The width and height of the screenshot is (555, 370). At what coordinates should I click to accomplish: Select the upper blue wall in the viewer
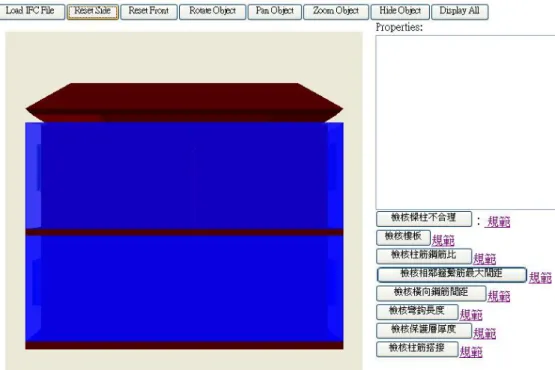tap(184, 176)
